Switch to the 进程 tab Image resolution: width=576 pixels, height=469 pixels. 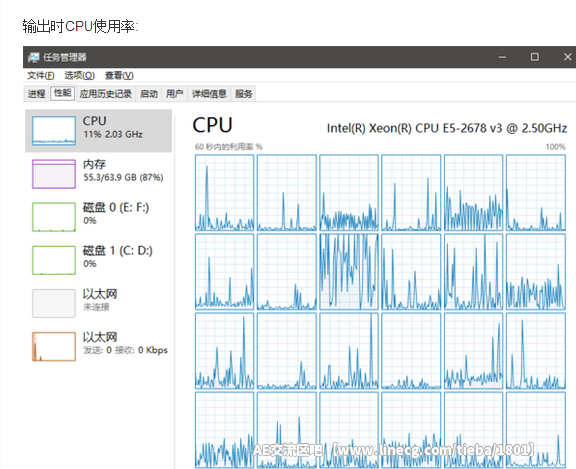pyautogui.click(x=36, y=94)
